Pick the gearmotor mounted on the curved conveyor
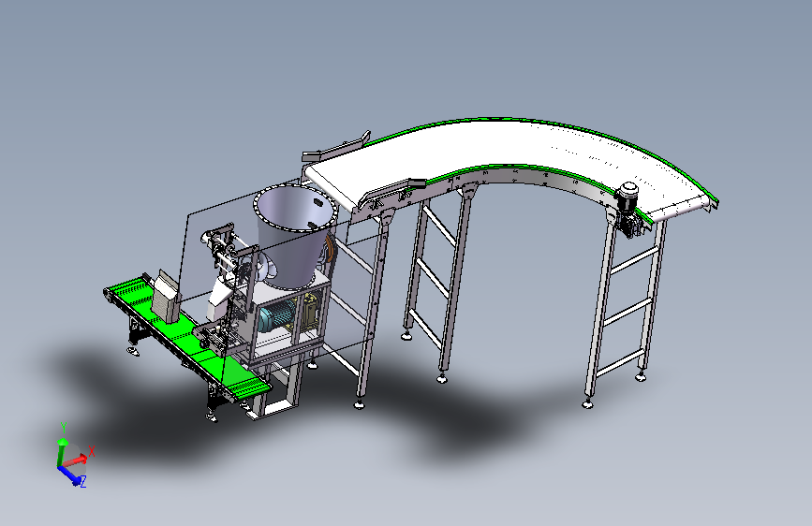812x526 pixels. [627, 209]
